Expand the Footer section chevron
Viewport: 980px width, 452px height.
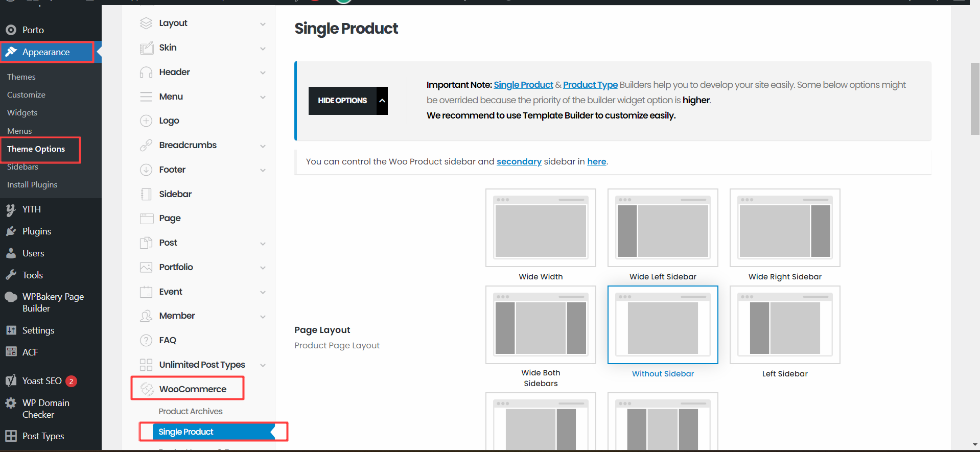pyautogui.click(x=263, y=170)
